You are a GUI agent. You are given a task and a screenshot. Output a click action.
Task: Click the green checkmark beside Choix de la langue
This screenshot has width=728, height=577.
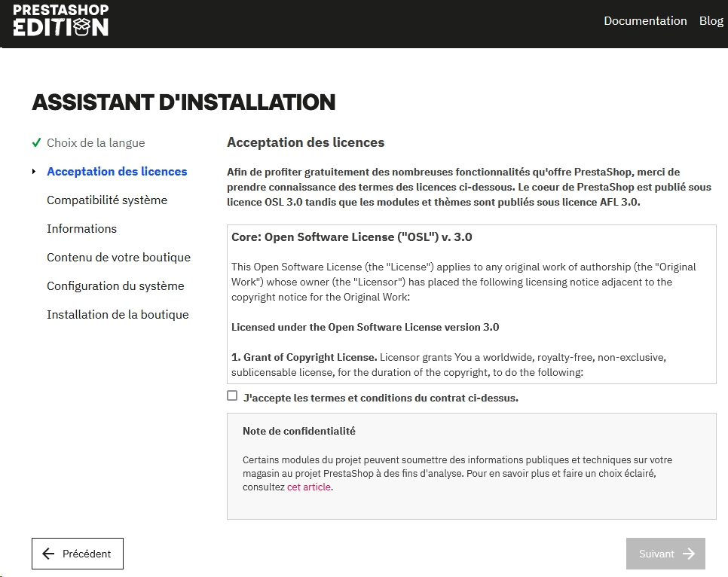point(36,142)
